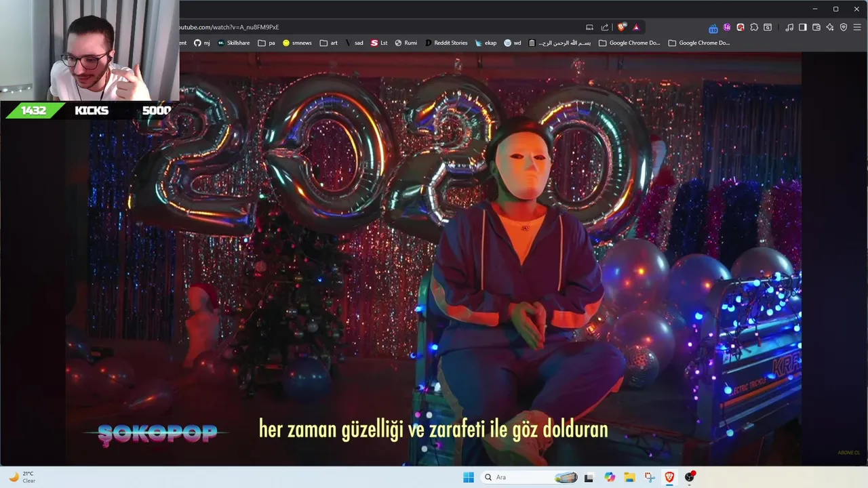Open the second Google Chrome Do... folder
Image resolution: width=868 pixels, height=488 pixels.
tap(699, 43)
